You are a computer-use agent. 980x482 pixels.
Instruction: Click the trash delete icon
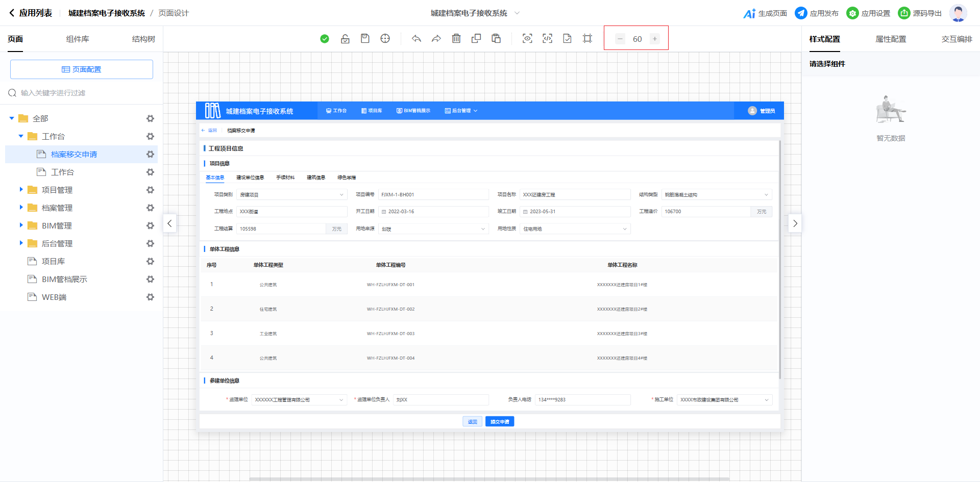tap(456, 39)
